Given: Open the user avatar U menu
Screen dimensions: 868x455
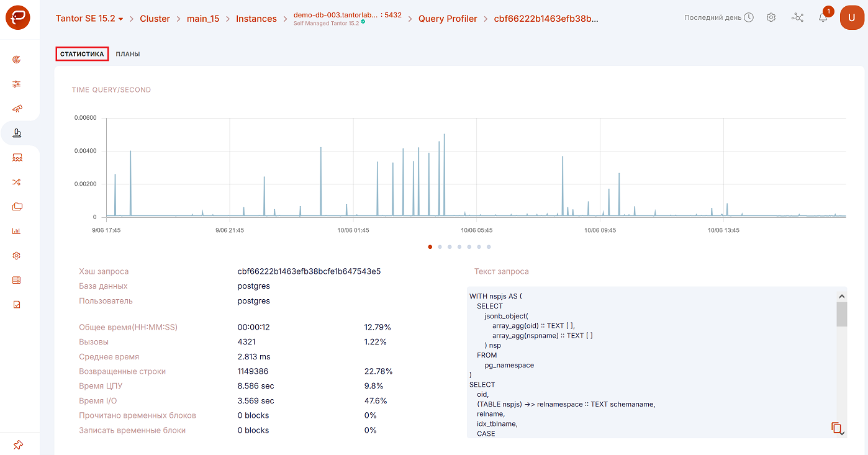Looking at the screenshot, I should (851, 18).
